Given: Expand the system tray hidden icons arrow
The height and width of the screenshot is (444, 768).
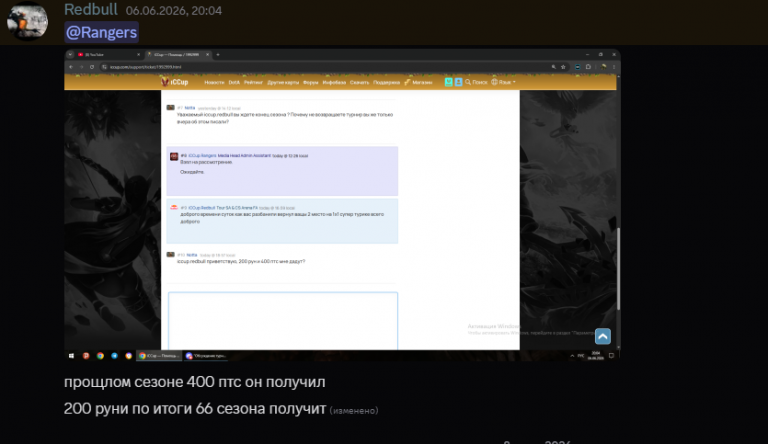Looking at the screenshot, I should coord(572,356).
